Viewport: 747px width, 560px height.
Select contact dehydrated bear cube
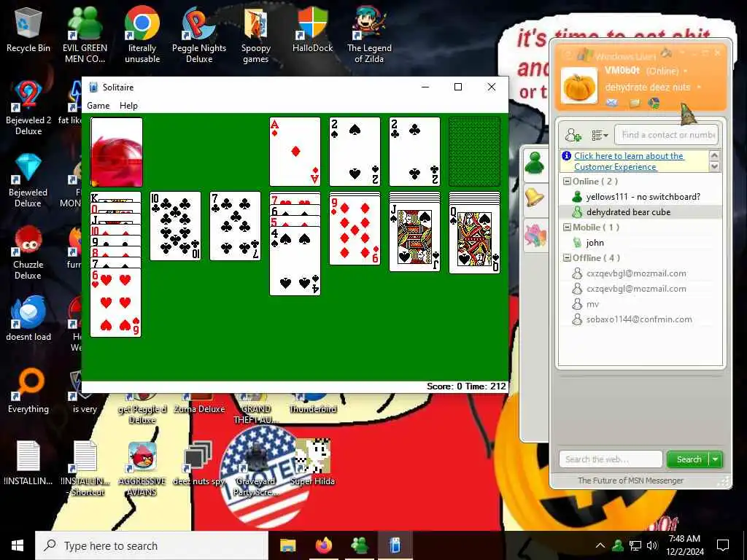[640, 212]
